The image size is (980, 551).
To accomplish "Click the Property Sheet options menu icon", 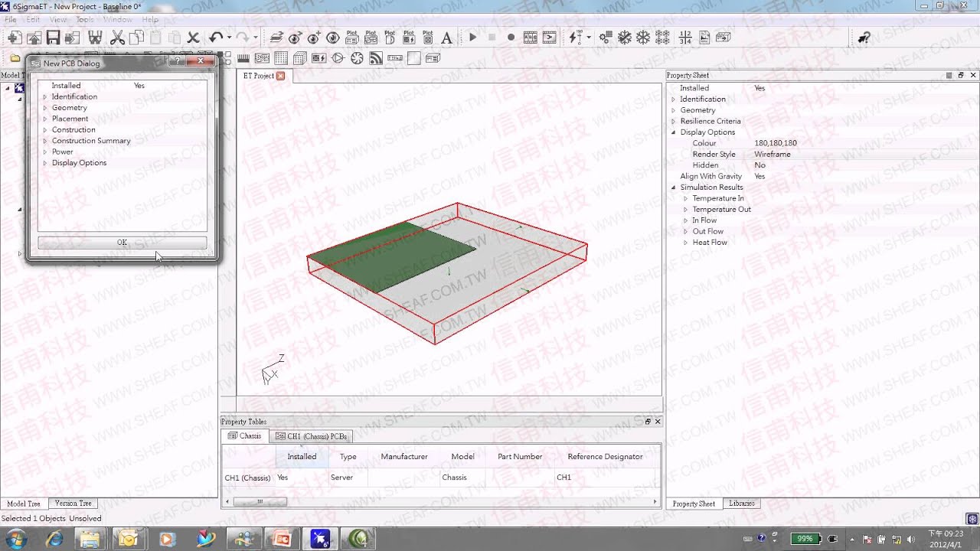I will tap(949, 75).
